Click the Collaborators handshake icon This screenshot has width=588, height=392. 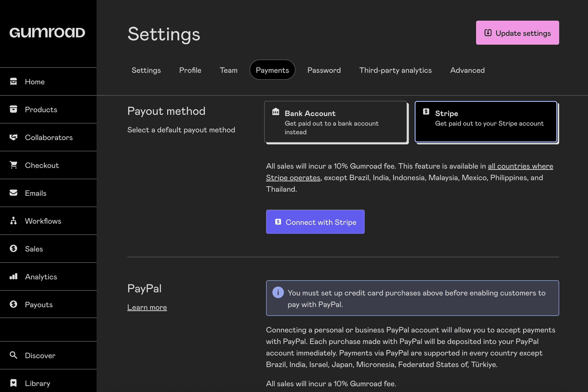tap(13, 137)
